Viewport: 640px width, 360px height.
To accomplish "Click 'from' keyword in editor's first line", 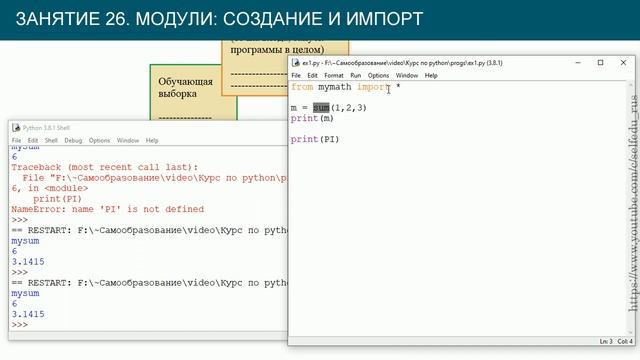I will coord(302,87).
